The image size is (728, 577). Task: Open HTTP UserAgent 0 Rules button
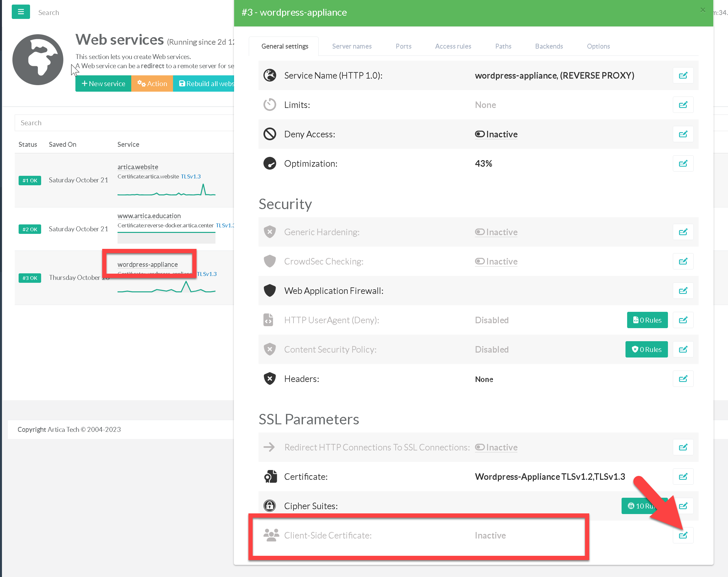(647, 320)
